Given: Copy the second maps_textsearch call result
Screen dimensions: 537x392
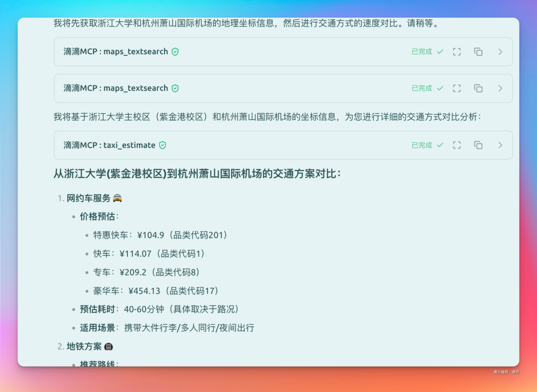Looking at the screenshot, I should pos(478,88).
